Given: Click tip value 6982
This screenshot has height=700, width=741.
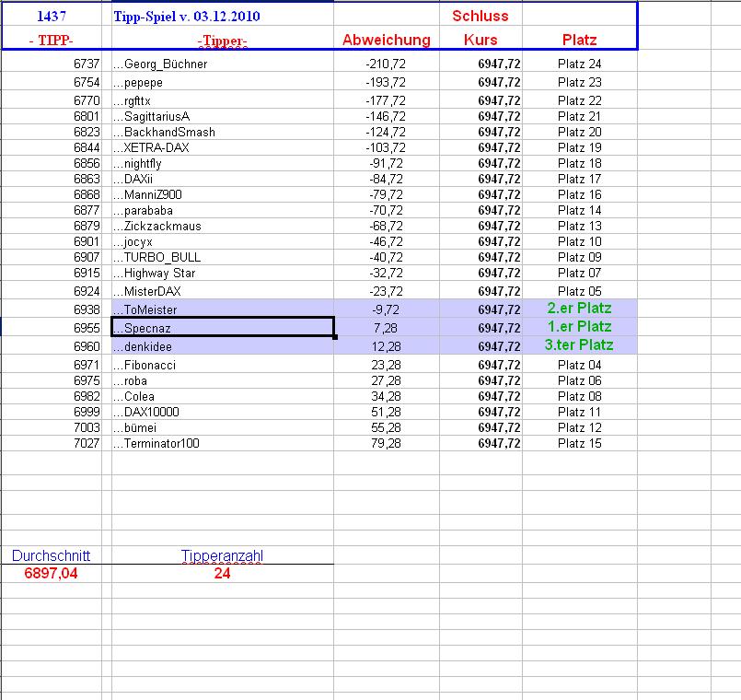Looking at the screenshot, I should coord(87,396).
